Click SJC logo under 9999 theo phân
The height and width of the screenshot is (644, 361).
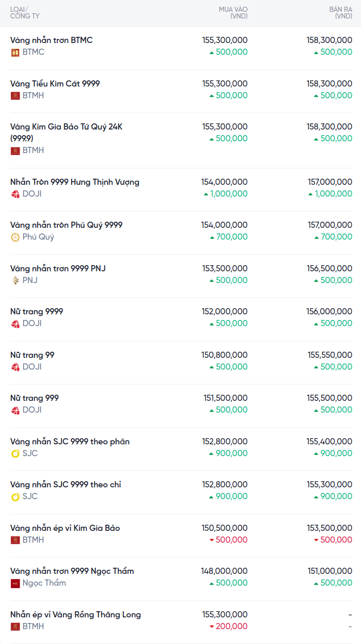click(x=15, y=454)
